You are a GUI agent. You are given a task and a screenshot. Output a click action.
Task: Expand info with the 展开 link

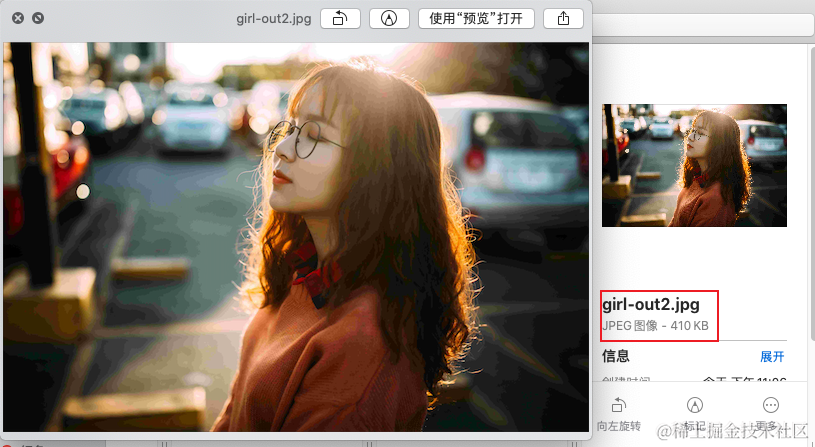pos(772,357)
